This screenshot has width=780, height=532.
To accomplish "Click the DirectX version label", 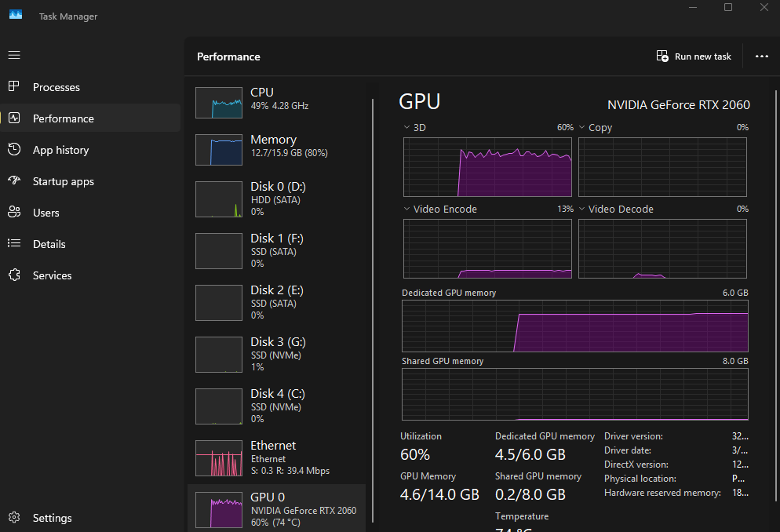I will tap(636, 465).
